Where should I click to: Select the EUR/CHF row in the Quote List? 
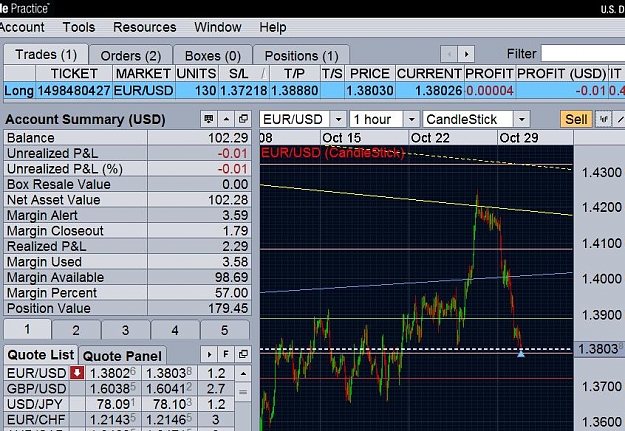[x=119, y=420]
